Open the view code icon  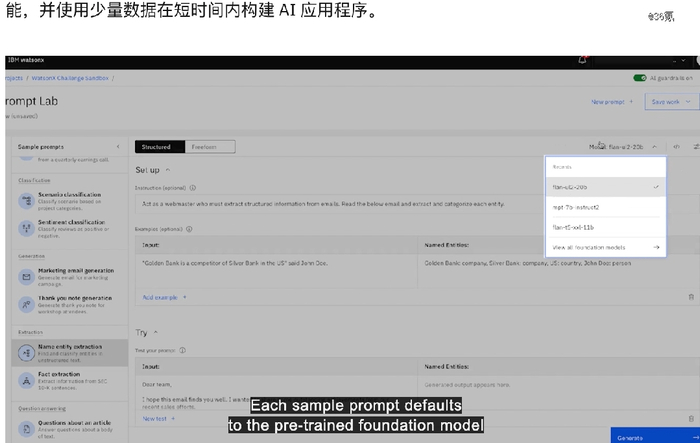pyautogui.click(x=677, y=147)
